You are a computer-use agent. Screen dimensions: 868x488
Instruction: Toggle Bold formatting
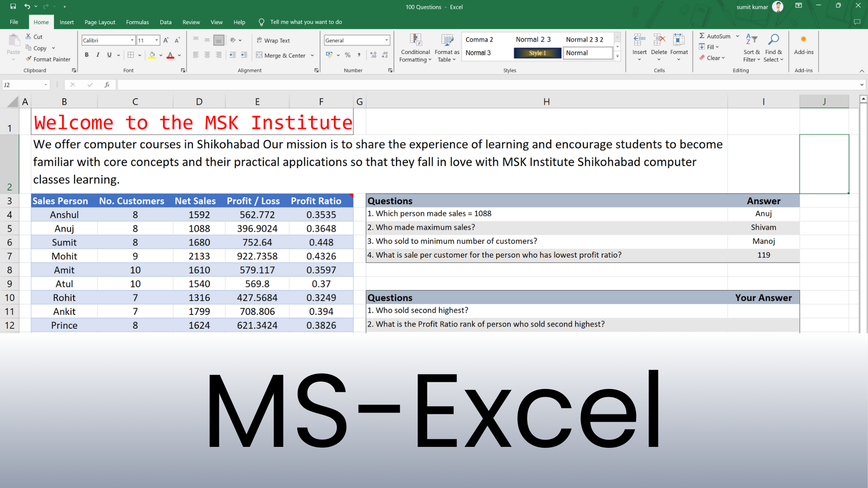[x=86, y=55]
